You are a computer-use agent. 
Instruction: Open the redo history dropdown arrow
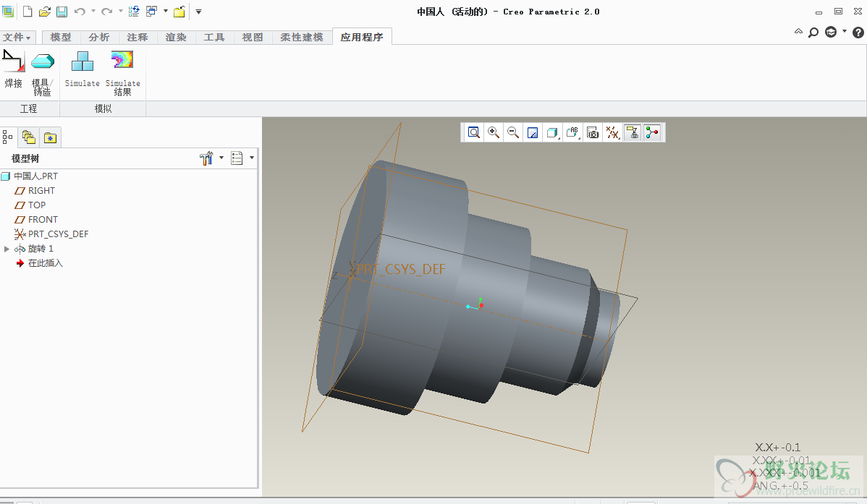coord(120,11)
